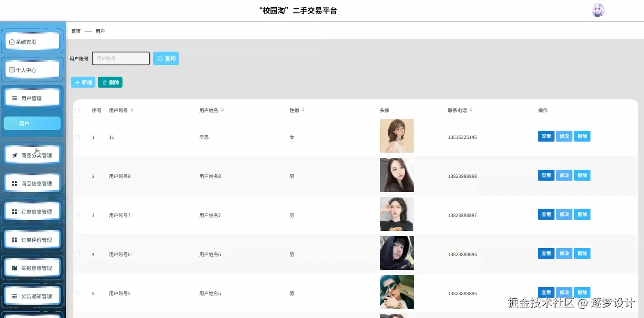
Task: Click 查看 for 用户账号7
Action: point(546,214)
